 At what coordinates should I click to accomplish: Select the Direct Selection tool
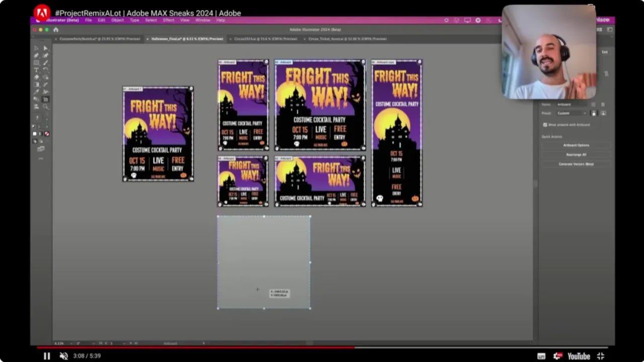point(45,48)
